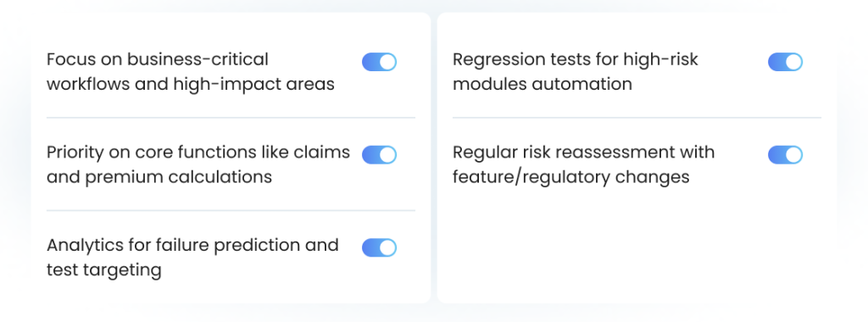The image size is (868, 322).
Task: Click white knob of feature/regulatory changes switch
Action: 793,155
